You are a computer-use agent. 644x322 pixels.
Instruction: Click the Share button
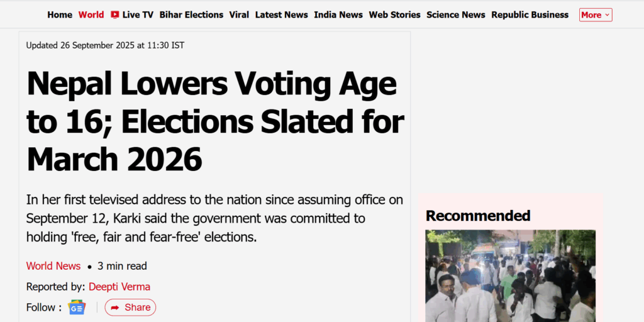point(130,308)
